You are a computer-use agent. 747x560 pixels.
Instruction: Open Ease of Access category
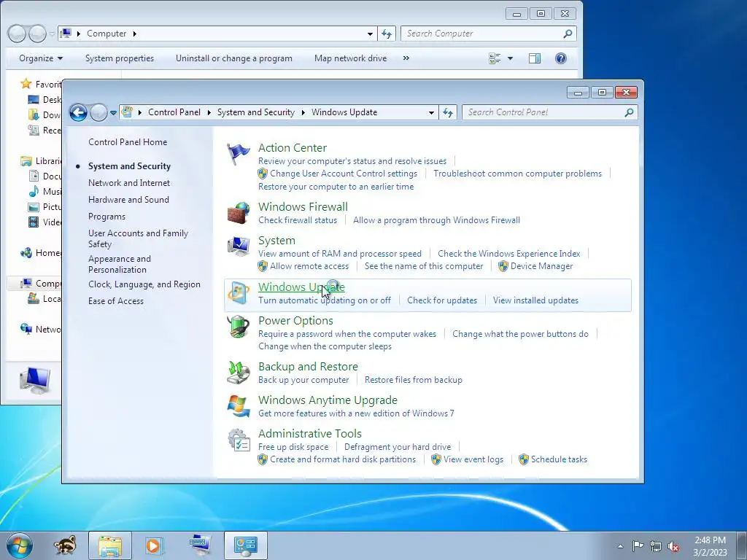pyautogui.click(x=116, y=301)
